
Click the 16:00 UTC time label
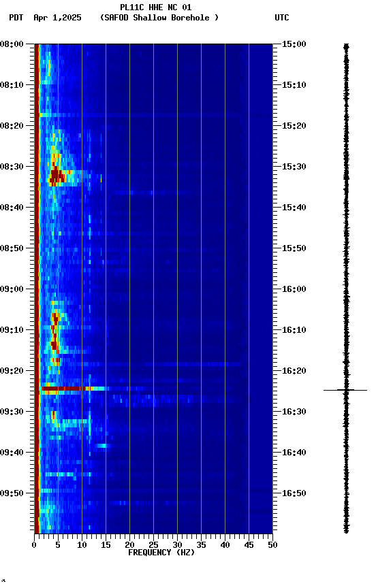tap(294, 289)
